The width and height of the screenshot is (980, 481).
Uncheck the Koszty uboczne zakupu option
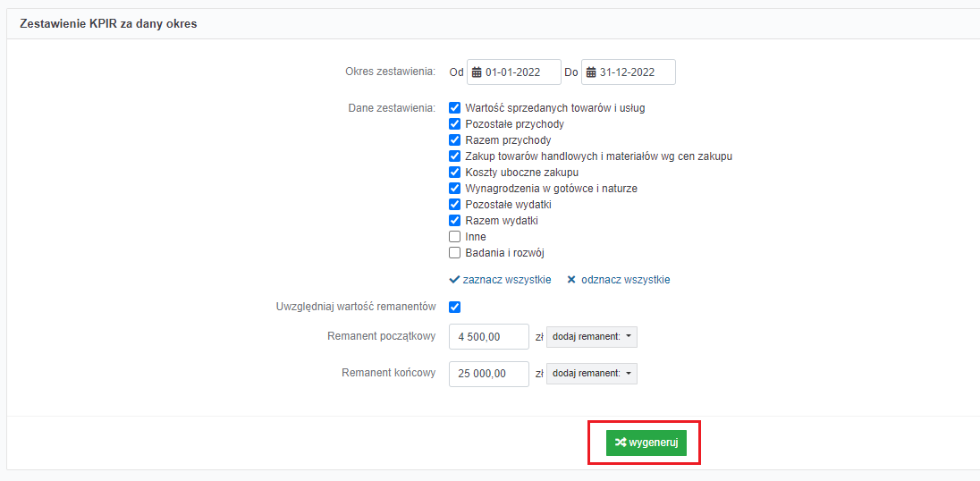(x=455, y=173)
